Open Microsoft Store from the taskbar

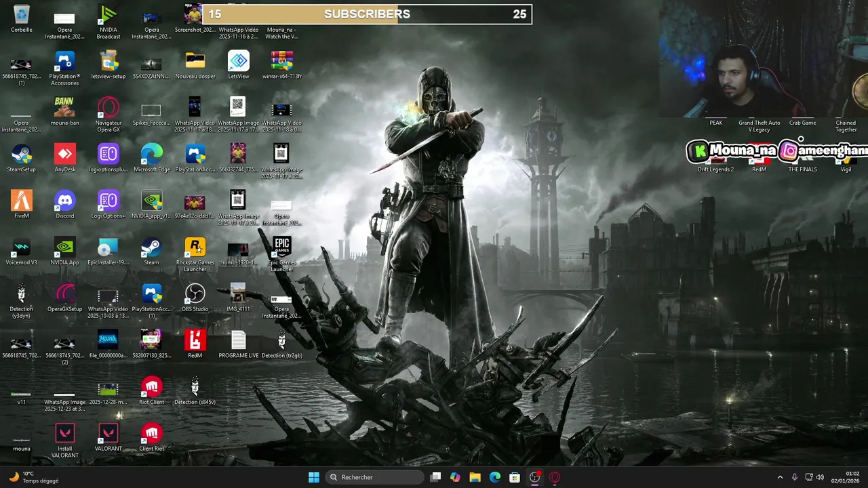(515, 477)
